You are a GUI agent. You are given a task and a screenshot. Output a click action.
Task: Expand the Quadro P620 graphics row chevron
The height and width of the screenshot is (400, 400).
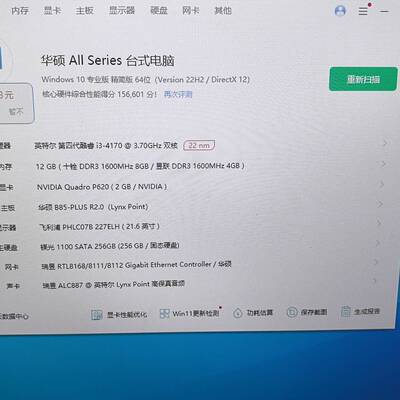point(382,184)
